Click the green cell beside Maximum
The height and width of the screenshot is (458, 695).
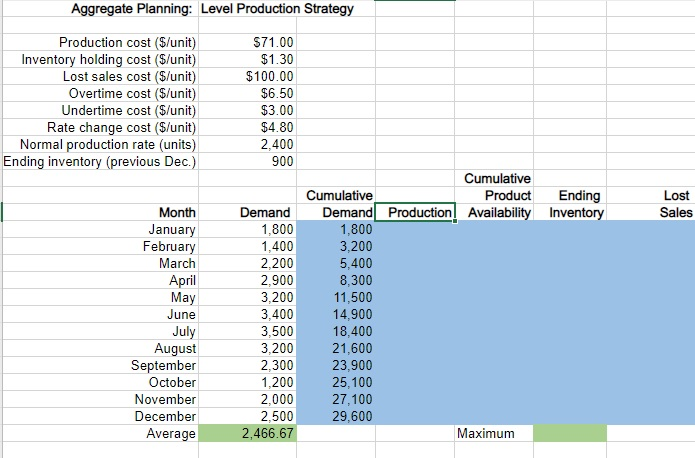point(569,433)
